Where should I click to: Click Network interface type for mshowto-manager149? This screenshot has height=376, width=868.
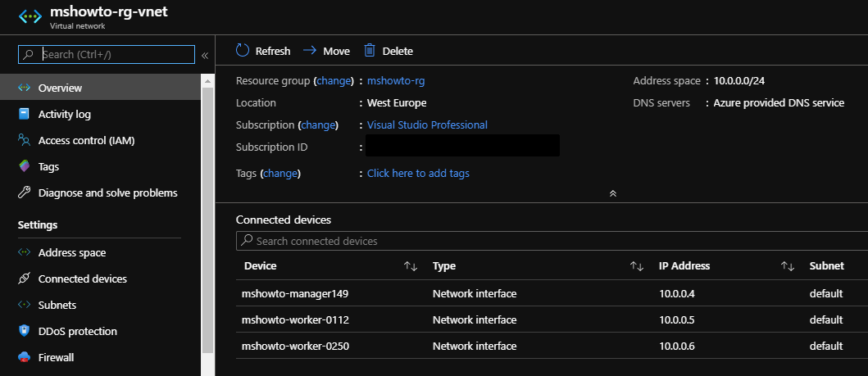point(475,293)
